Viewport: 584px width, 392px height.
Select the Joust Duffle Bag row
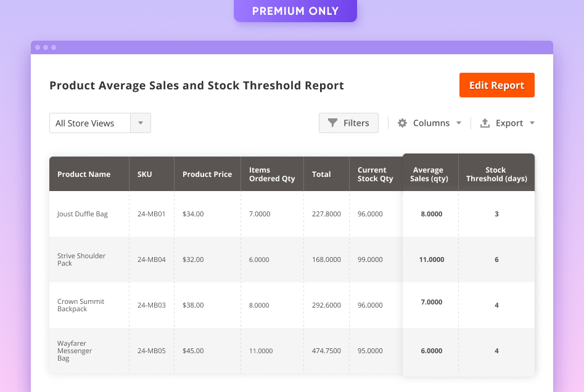(83, 214)
